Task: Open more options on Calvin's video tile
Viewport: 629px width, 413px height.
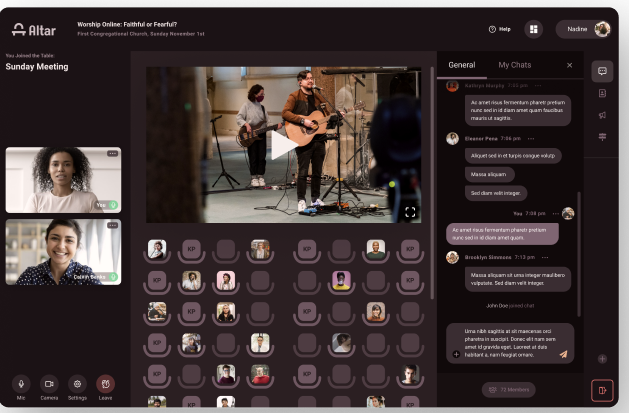Action: pos(112,225)
